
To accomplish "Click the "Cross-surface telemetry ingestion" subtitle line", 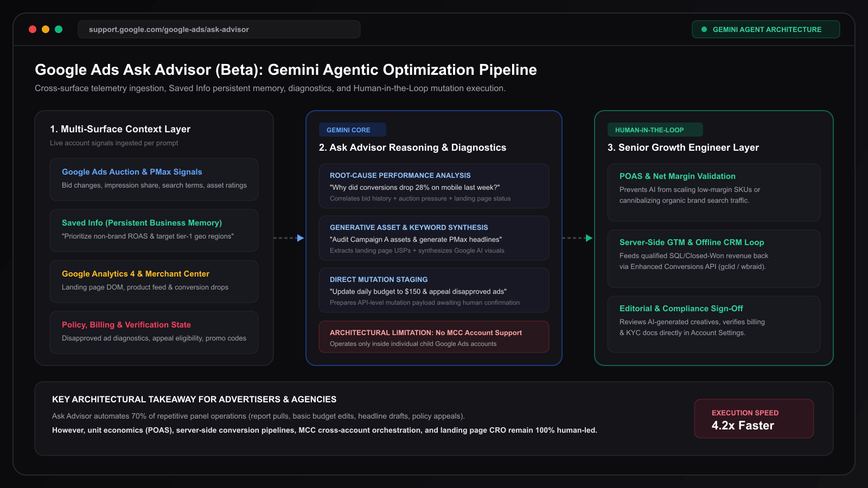I will [x=270, y=88].
